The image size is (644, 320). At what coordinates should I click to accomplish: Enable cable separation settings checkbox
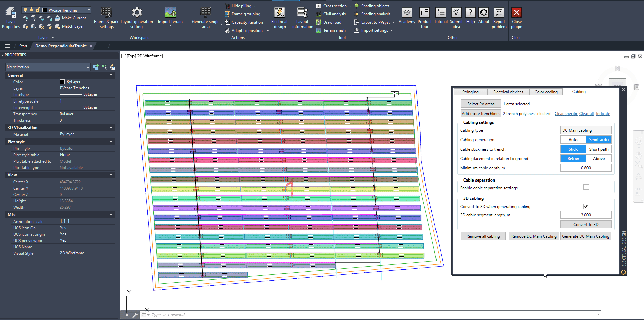(586, 187)
